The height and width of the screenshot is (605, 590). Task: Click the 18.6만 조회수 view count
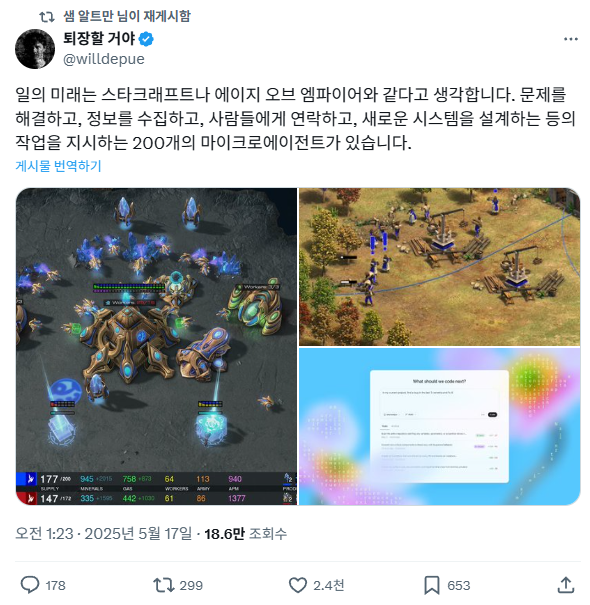pos(245,534)
